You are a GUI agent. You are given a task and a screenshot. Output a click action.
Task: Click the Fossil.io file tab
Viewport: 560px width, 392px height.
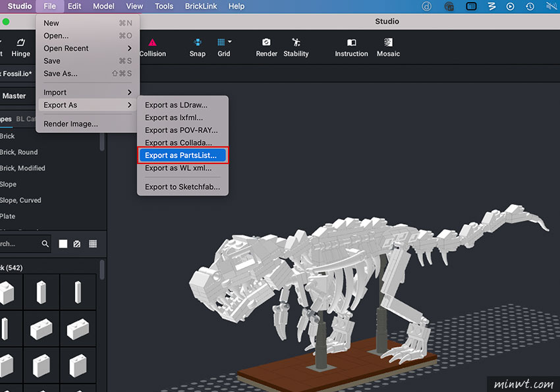[16, 74]
